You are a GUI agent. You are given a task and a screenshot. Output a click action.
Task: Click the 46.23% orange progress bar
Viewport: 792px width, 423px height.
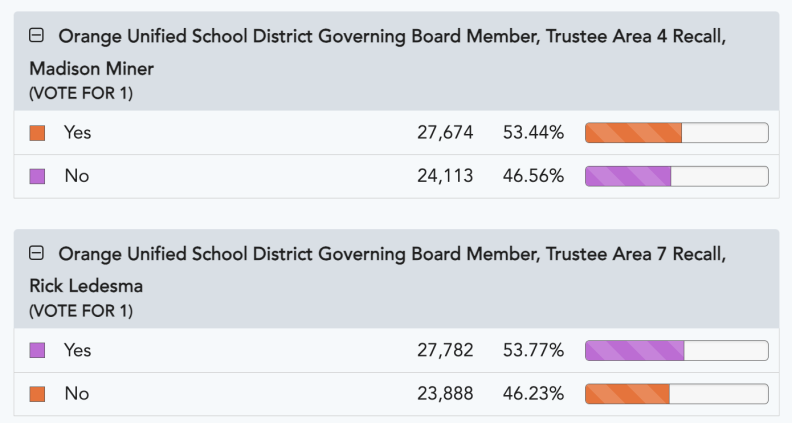coord(676,394)
